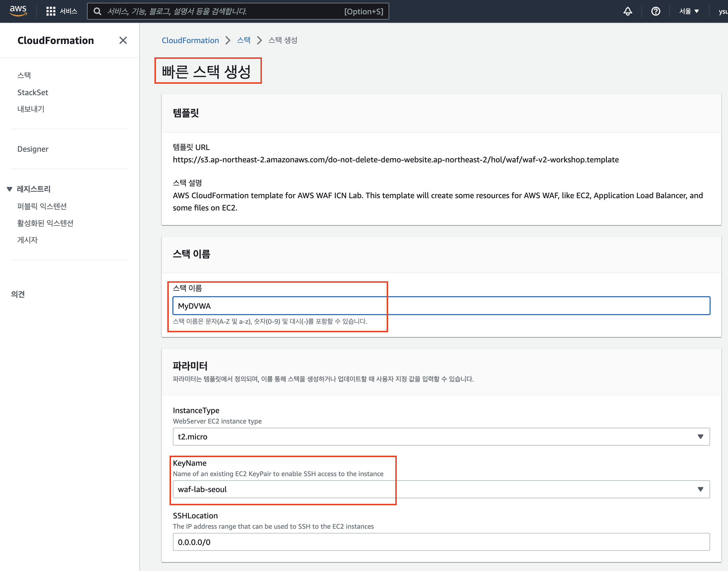The height and width of the screenshot is (571, 728).
Task: Open 활성화된 익스텐션 in the sidebar
Action: point(45,223)
